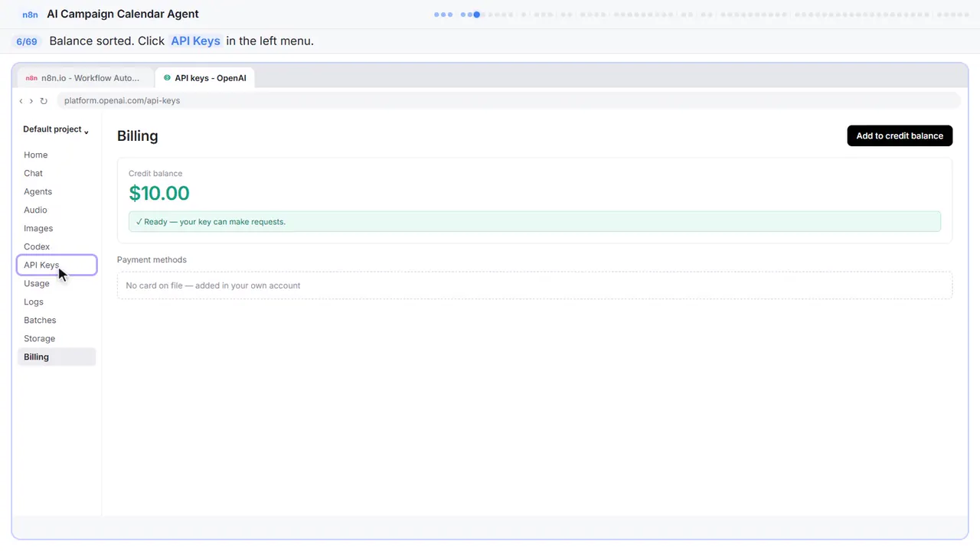Click OpenAI favicon on API keys tab

167,78
